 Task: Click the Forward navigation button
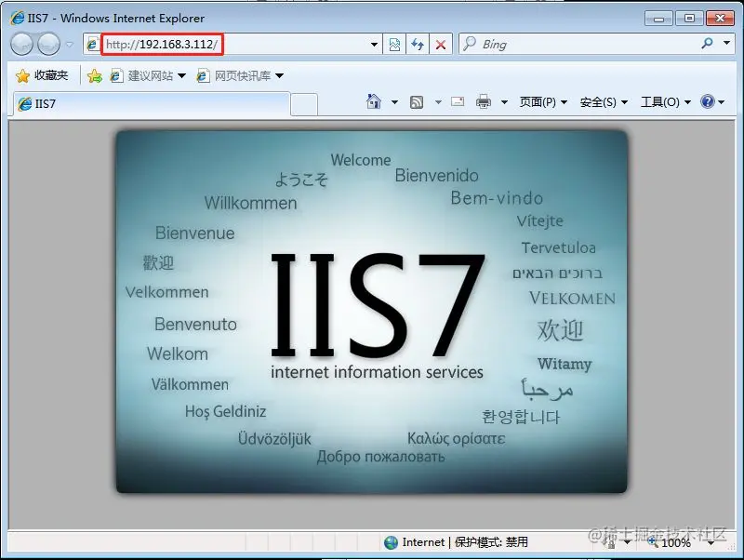[x=48, y=44]
